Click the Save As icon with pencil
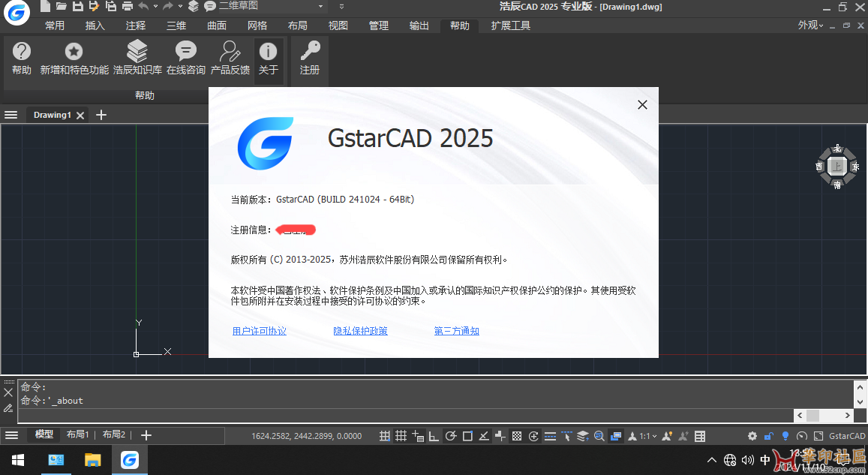The height and width of the screenshot is (475, 868). pyautogui.click(x=94, y=6)
